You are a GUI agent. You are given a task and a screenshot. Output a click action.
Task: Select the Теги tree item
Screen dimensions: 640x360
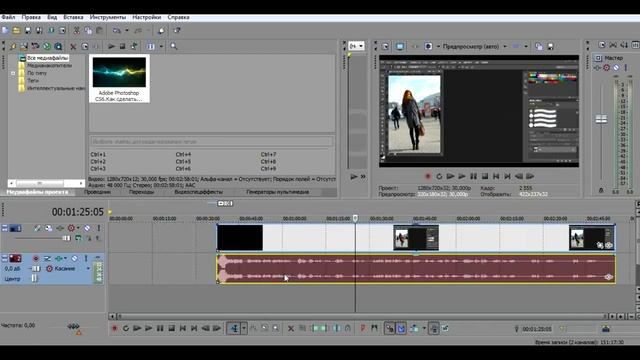(x=33, y=80)
